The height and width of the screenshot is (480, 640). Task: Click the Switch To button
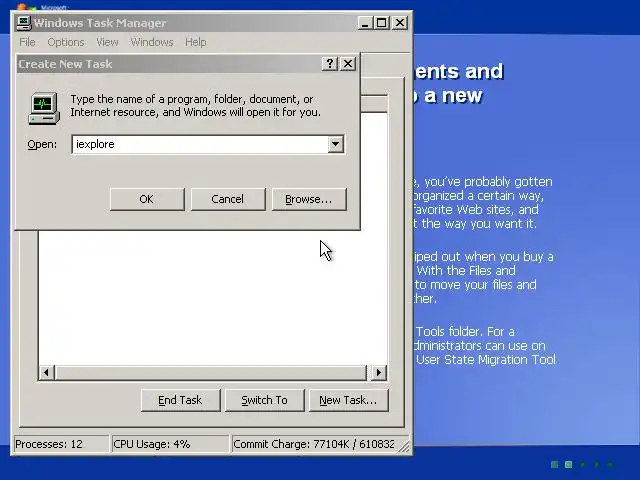pyautogui.click(x=264, y=400)
